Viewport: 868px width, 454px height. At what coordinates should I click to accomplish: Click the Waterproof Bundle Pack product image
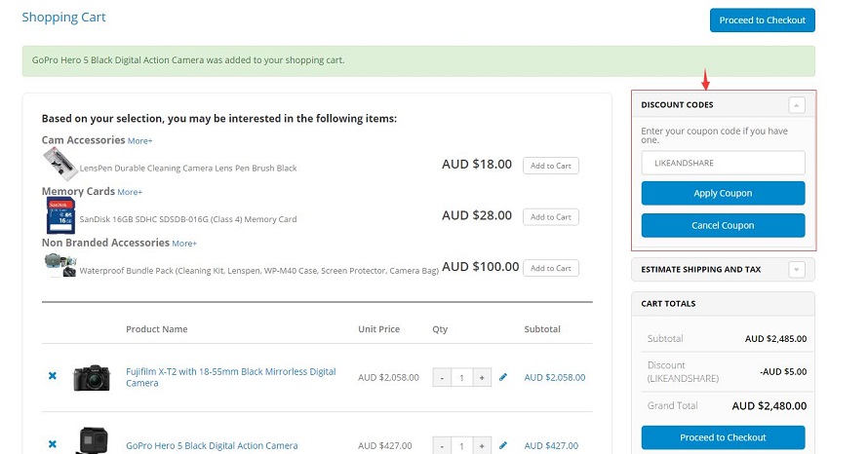[x=59, y=265]
